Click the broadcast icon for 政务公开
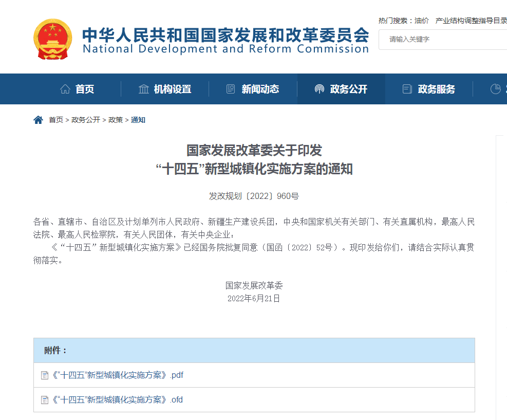This screenshot has width=507, height=420. coord(320,88)
